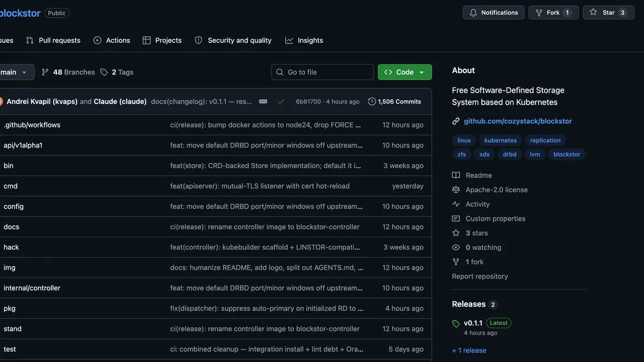Select the kubernetes topic tag
The width and height of the screenshot is (644, 362).
point(501,141)
